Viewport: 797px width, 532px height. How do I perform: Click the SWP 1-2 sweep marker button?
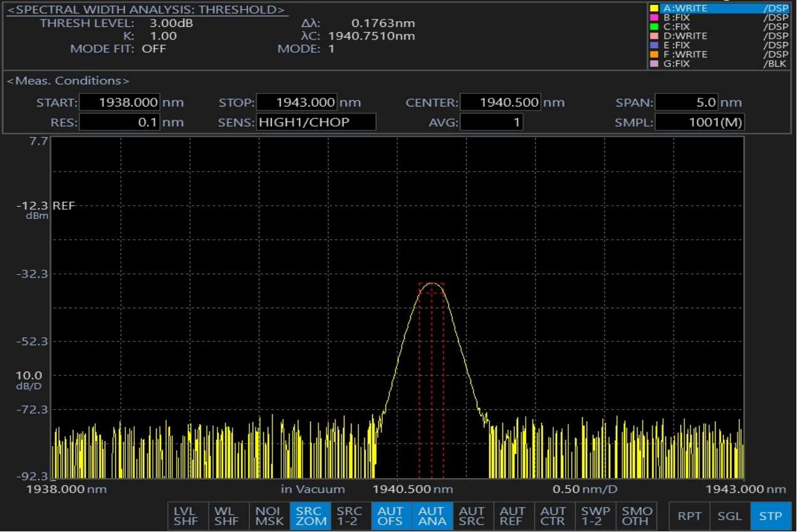595,516
